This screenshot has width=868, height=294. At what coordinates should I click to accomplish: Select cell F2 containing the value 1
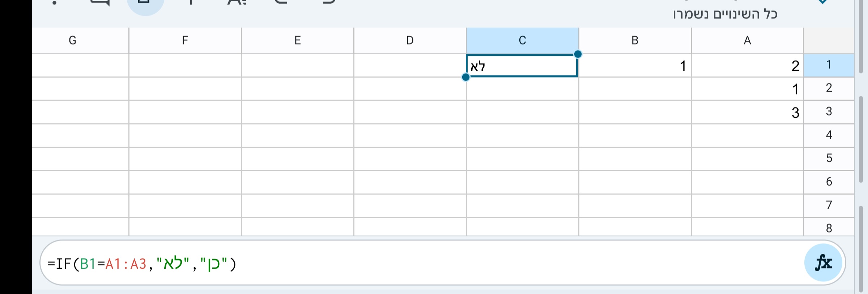click(185, 89)
